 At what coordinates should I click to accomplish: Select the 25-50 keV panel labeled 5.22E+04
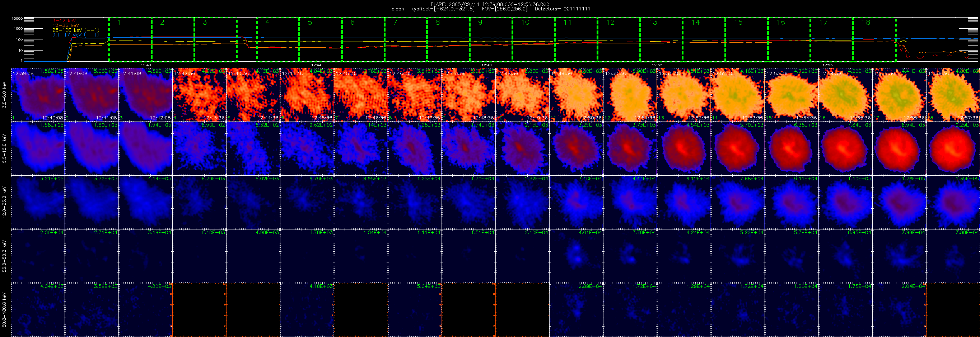pos(738,256)
